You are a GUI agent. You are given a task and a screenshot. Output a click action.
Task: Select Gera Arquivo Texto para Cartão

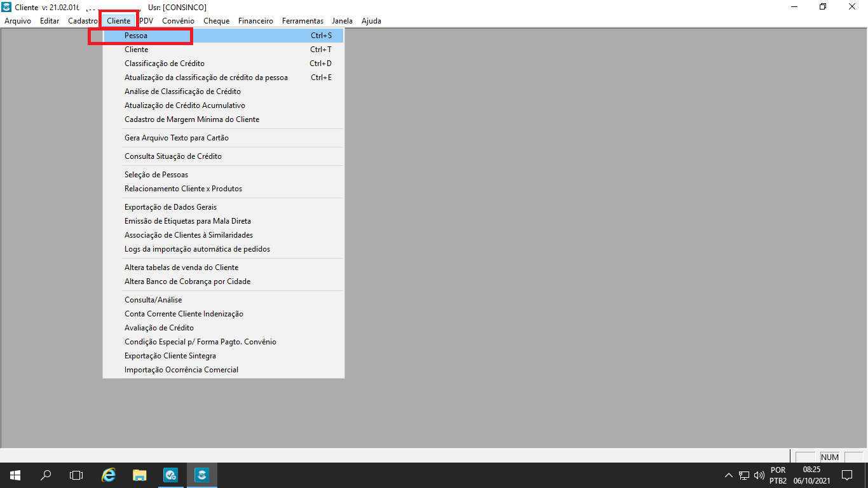[224, 138]
